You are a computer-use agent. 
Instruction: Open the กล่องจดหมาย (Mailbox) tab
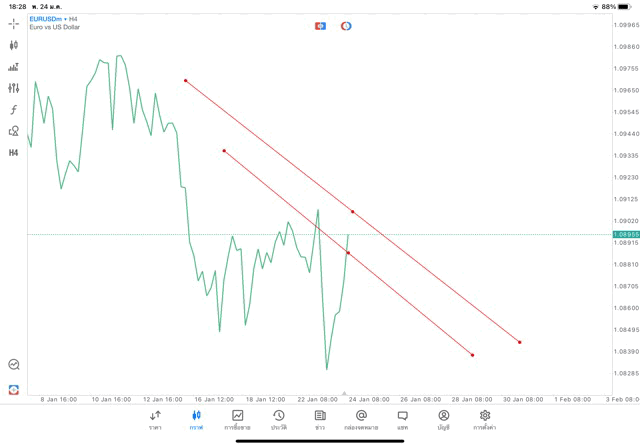pos(361,419)
